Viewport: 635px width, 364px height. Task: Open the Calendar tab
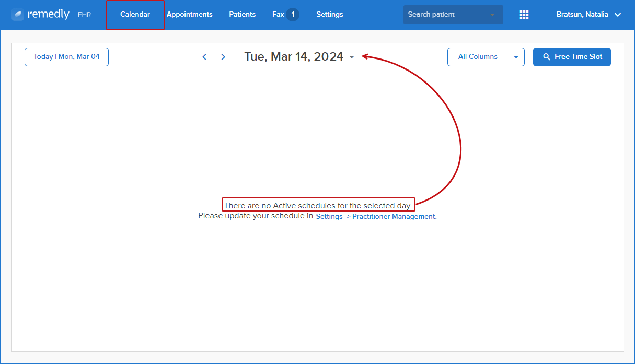[x=135, y=15]
